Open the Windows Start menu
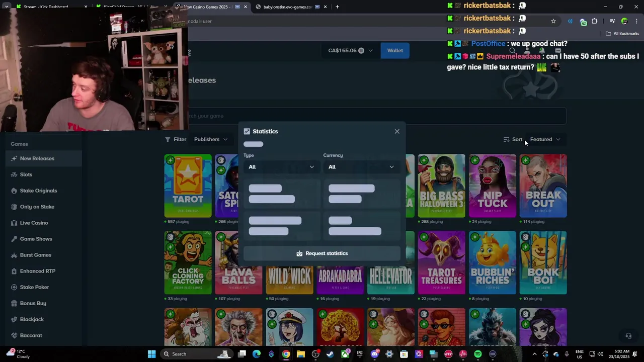644x362 pixels. [151, 354]
